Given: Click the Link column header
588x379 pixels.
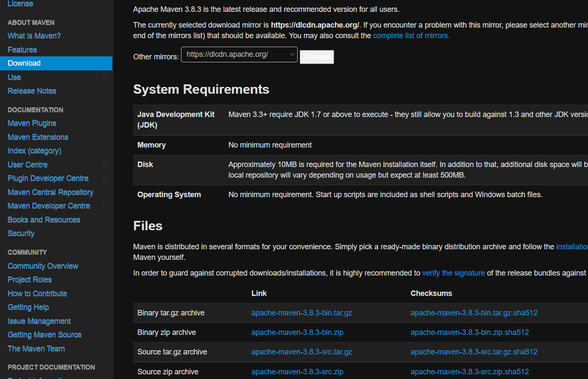Looking at the screenshot, I should click(259, 293).
